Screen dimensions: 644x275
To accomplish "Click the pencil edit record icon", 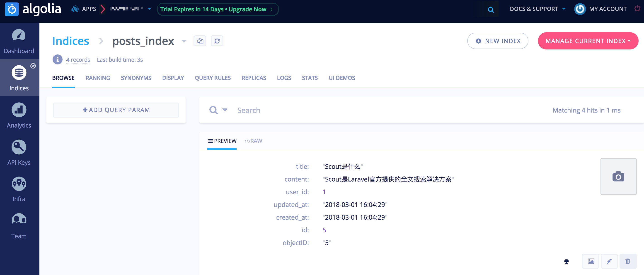I will click(x=609, y=261).
